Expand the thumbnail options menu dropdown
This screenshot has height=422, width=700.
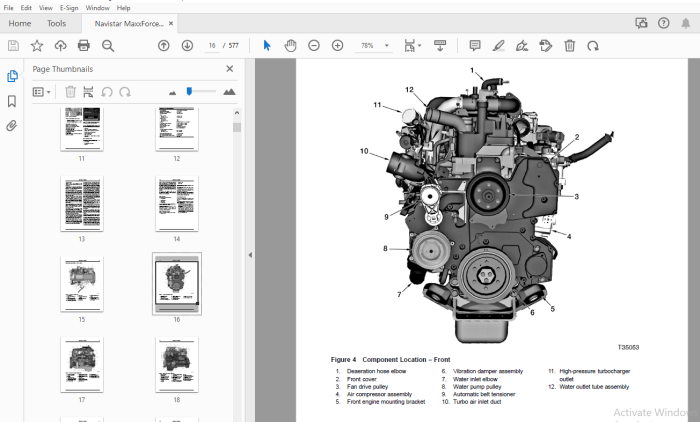pos(42,92)
